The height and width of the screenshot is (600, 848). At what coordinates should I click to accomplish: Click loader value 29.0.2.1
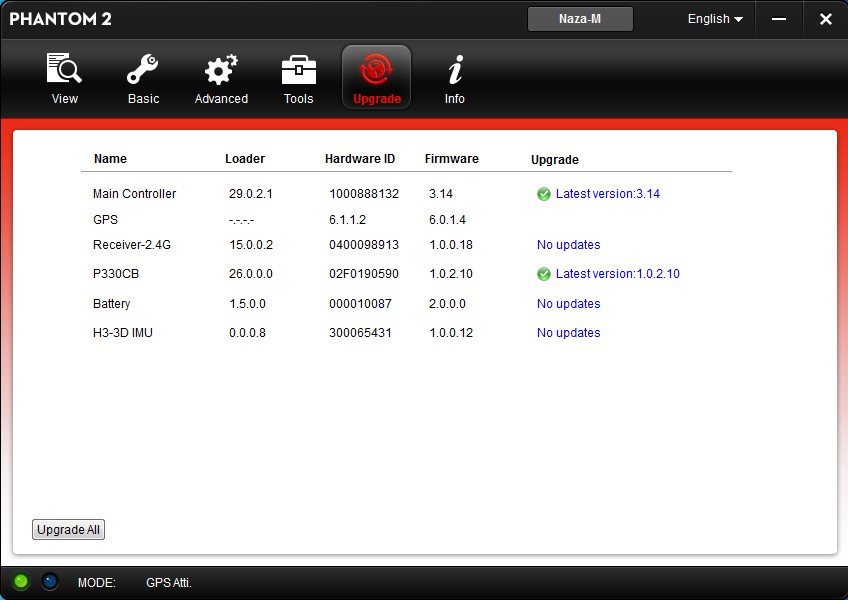coord(250,194)
